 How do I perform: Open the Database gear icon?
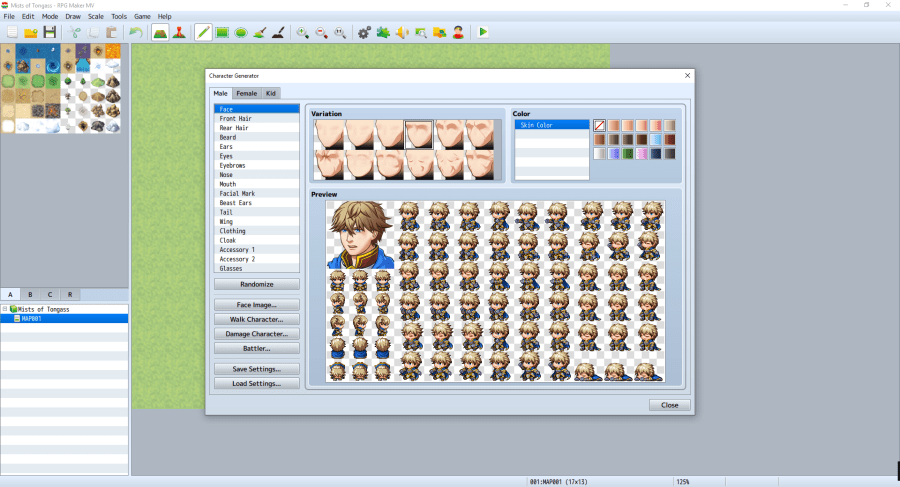coord(364,32)
